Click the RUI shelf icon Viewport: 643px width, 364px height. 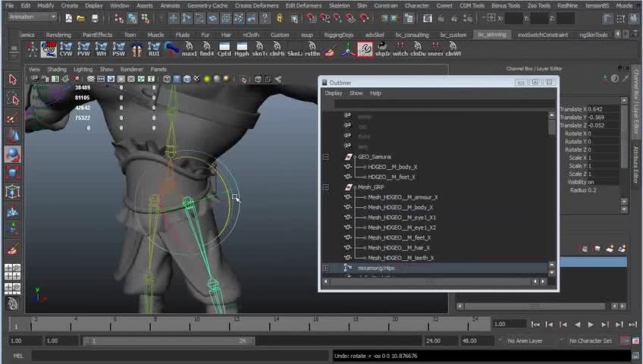154,49
